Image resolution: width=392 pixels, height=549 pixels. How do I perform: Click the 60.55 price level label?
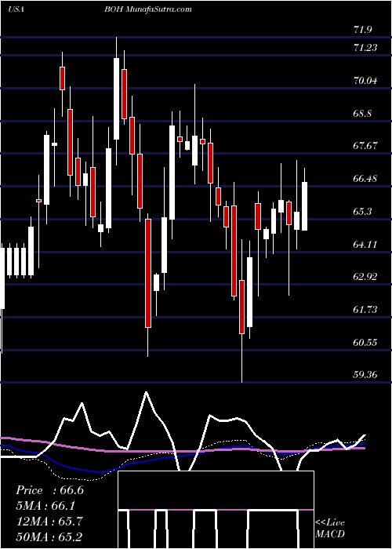365,343
